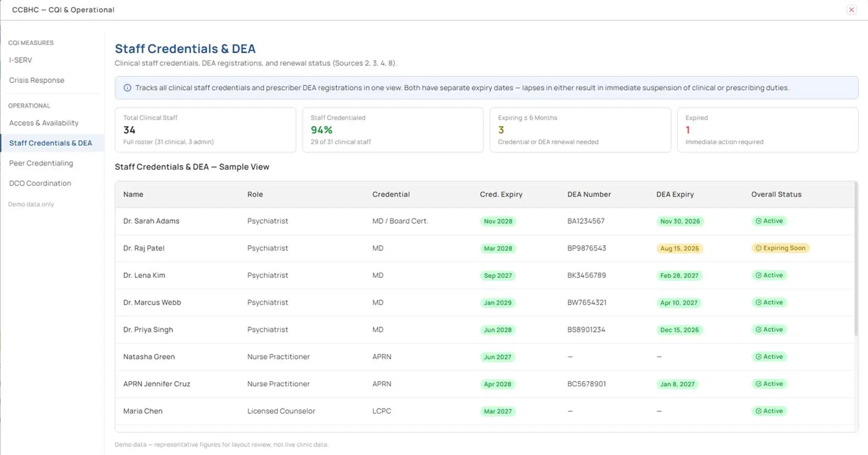
Task: Click the Jan 8, 2027 DEA expiry tag
Action: click(677, 384)
